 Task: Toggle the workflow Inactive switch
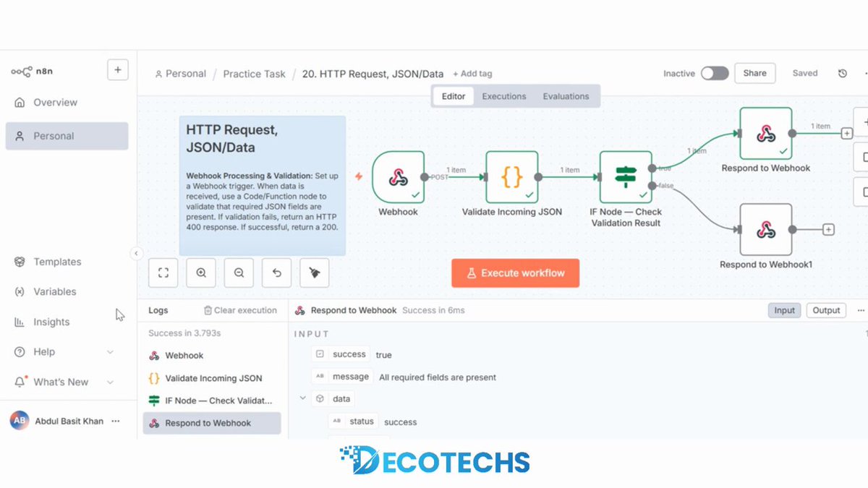click(x=715, y=73)
